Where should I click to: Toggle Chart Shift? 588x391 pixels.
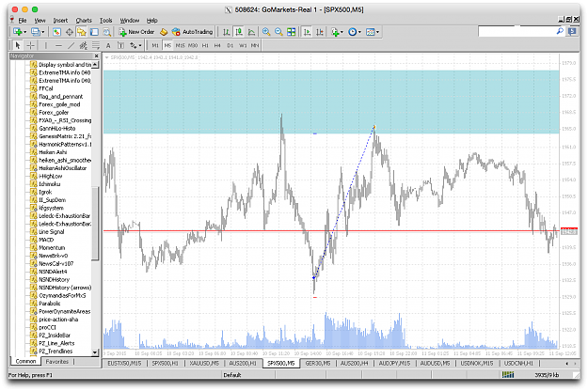[320, 32]
